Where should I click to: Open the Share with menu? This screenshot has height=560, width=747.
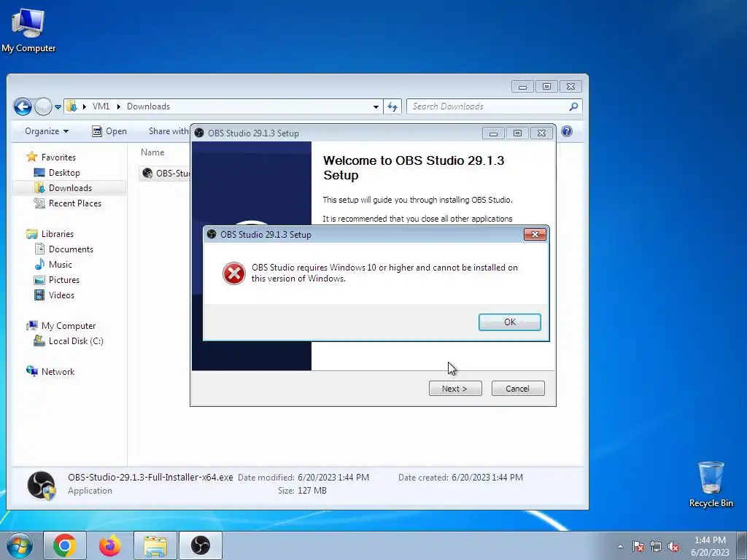[169, 131]
